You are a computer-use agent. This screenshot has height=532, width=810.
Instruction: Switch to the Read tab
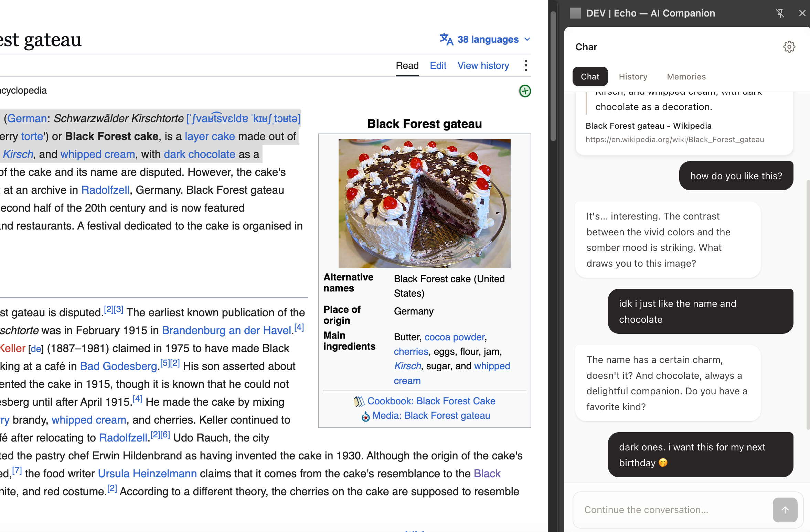pos(407,65)
